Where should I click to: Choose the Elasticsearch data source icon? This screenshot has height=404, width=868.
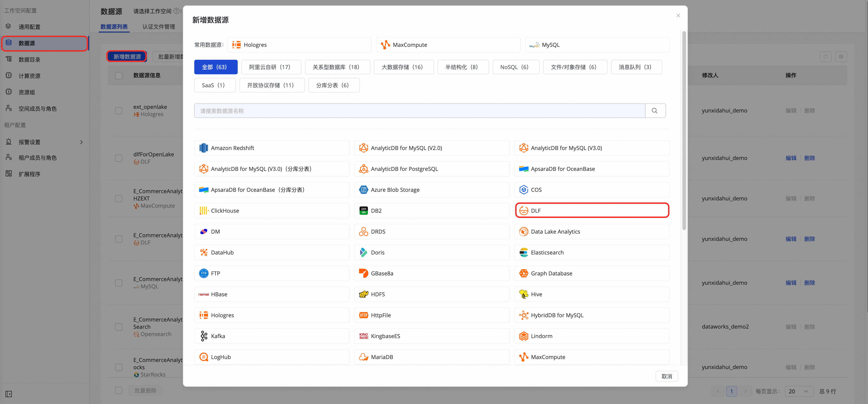pyautogui.click(x=524, y=252)
